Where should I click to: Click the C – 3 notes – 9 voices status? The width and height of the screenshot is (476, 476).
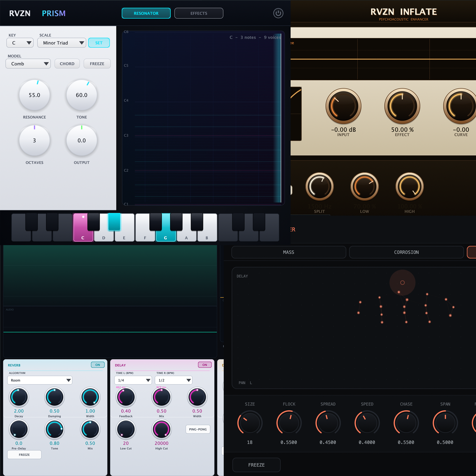click(x=255, y=37)
